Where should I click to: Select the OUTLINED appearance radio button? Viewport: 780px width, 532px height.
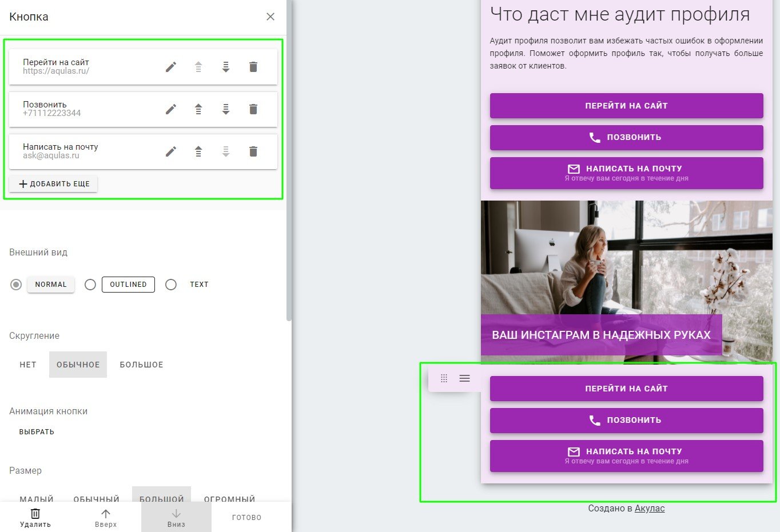click(x=90, y=285)
